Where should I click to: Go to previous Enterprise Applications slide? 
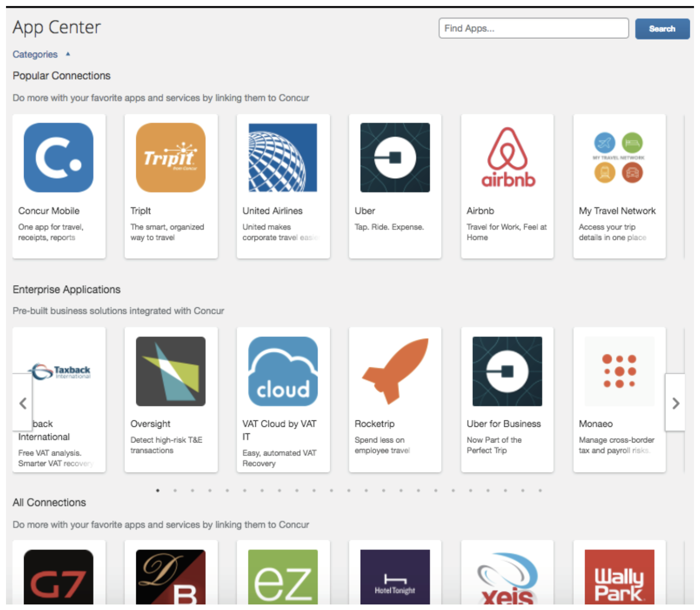pos(23,403)
